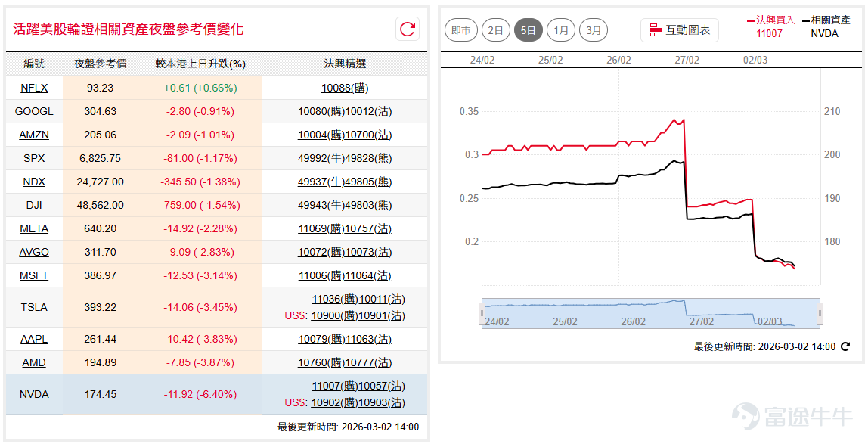Open US$ warrant 10902(購) for NVDA
The image size is (868, 444).
pos(336,402)
